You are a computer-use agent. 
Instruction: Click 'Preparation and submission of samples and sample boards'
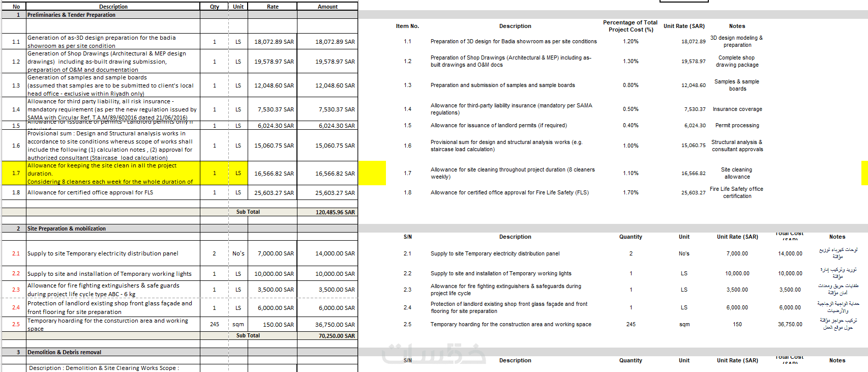pyautogui.click(x=503, y=85)
